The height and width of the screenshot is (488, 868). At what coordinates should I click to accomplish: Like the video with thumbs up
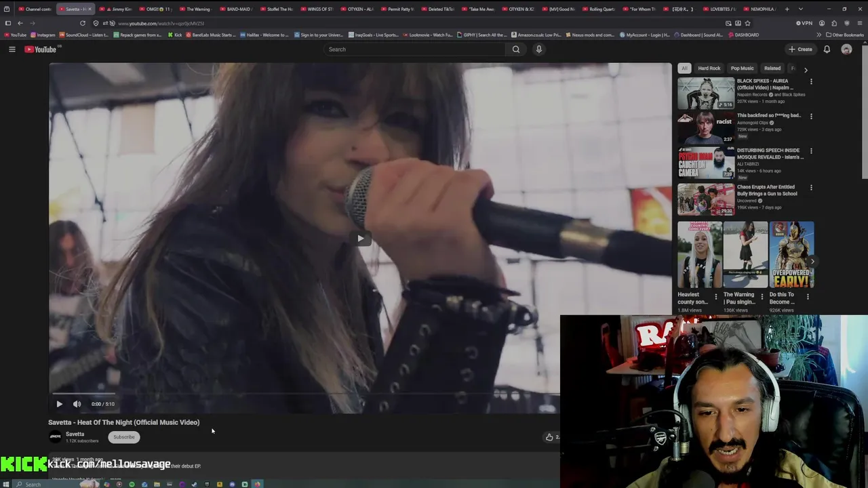549,437
